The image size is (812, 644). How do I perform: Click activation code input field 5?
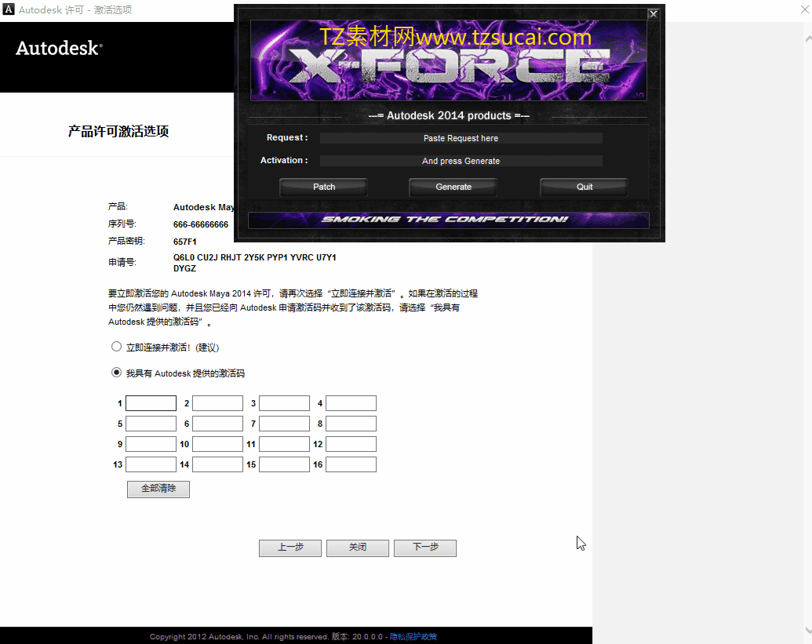[151, 424]
